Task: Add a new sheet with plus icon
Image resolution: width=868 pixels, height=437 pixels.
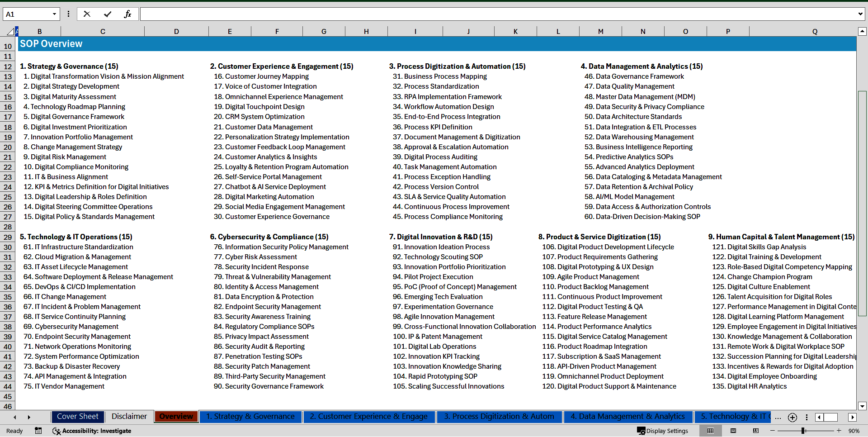Action: tap(793, 417)
